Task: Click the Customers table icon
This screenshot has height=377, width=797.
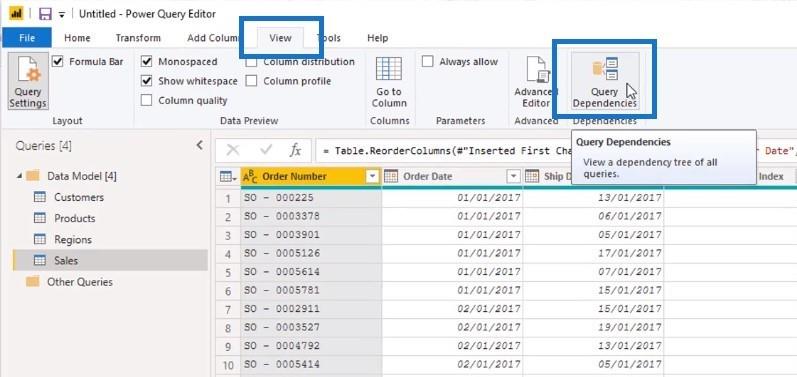Action: pyautogui.click(x=40, y=197)
